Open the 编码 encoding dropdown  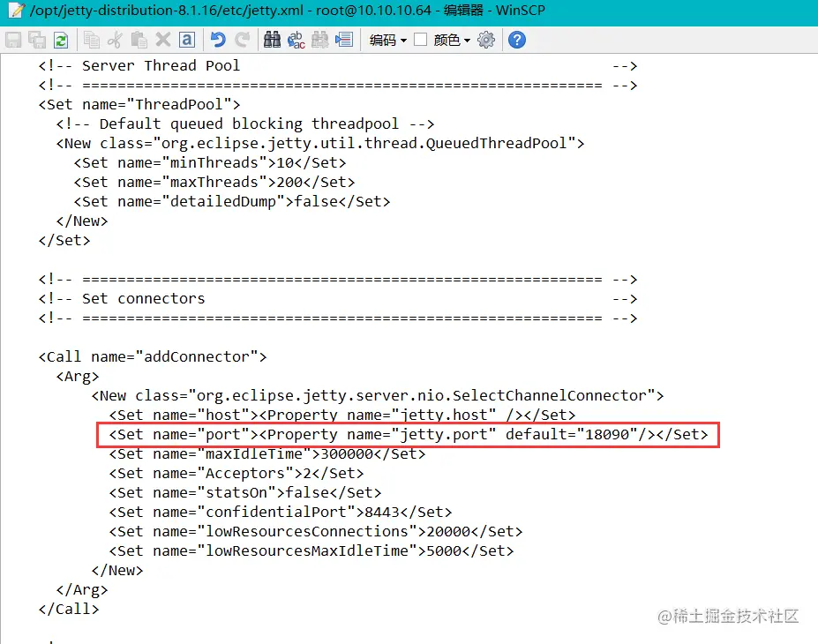tap(387, 41)
